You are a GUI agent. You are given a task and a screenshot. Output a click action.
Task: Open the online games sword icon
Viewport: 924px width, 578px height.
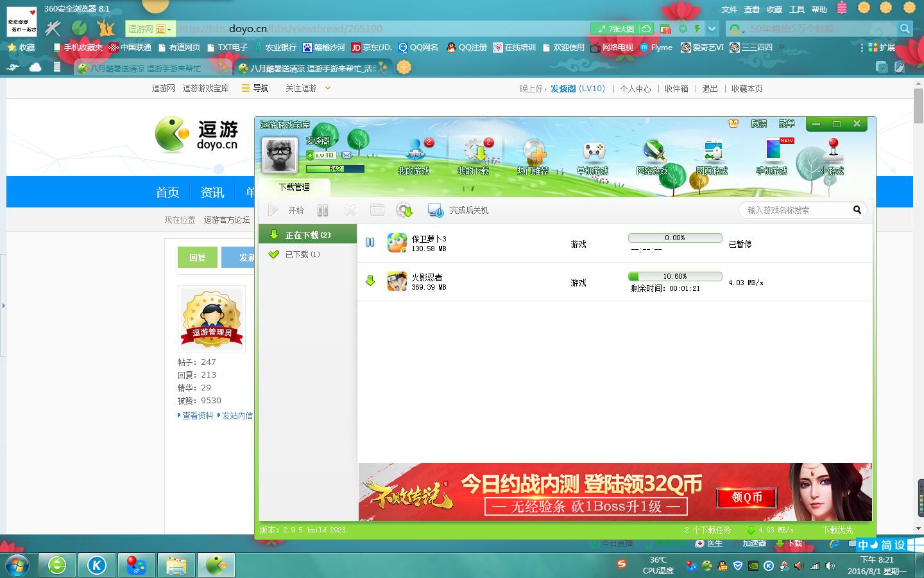(653, 157)
